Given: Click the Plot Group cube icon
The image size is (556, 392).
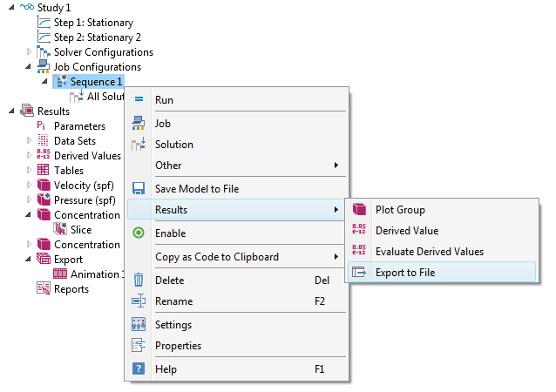Looking at the screenshot, I should click(x=359, y=209).
